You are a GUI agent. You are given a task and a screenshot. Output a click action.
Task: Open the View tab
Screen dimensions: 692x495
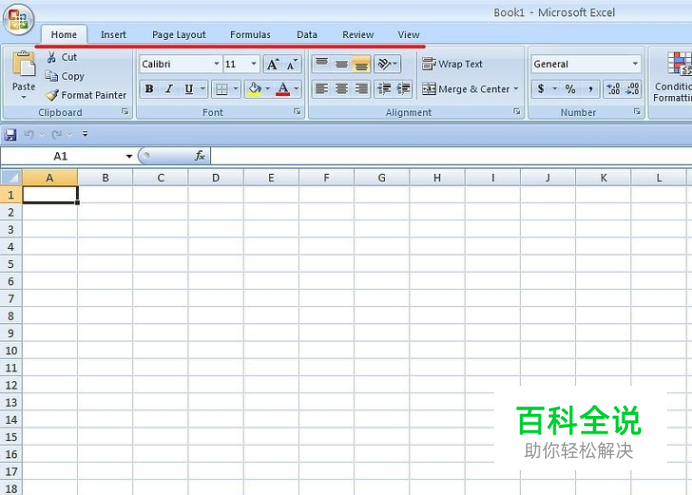click(408, 34)
